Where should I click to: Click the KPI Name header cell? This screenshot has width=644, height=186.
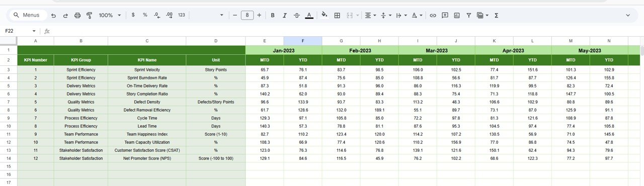(147, 60)
